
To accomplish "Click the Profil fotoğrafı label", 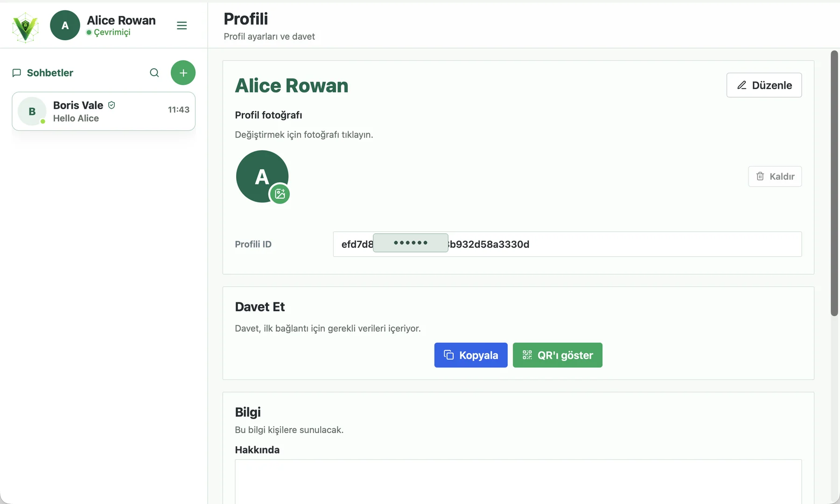I will [x=268, y=115].
